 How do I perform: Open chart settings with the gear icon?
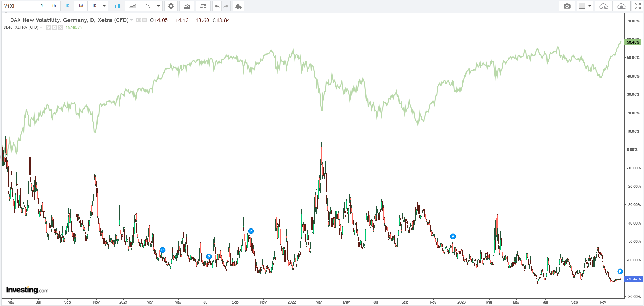(171, 6)
